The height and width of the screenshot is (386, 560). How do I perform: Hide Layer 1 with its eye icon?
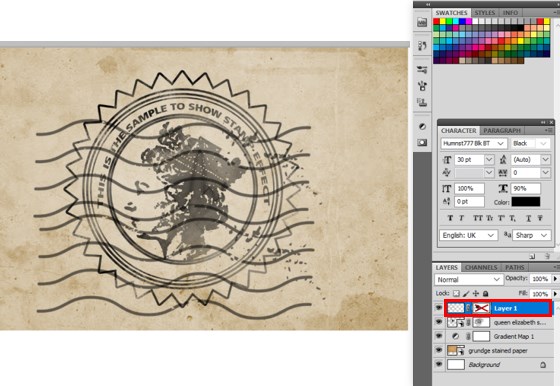[x=439, y=308]
